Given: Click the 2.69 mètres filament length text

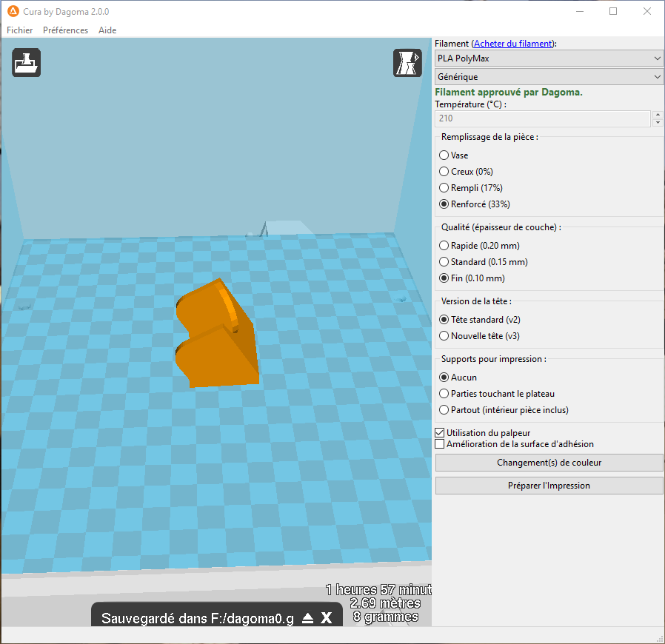Looking at the screenshot, I should pos(385,603).
